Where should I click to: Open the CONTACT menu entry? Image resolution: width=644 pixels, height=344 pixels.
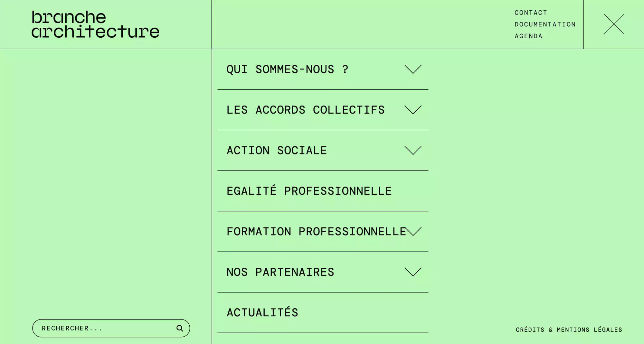(x=530, y=13)
